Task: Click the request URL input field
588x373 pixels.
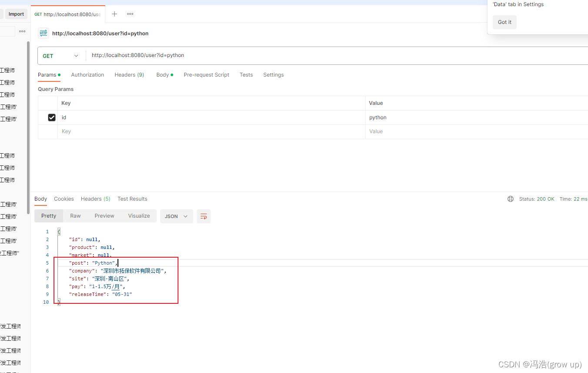Action: 337,56
